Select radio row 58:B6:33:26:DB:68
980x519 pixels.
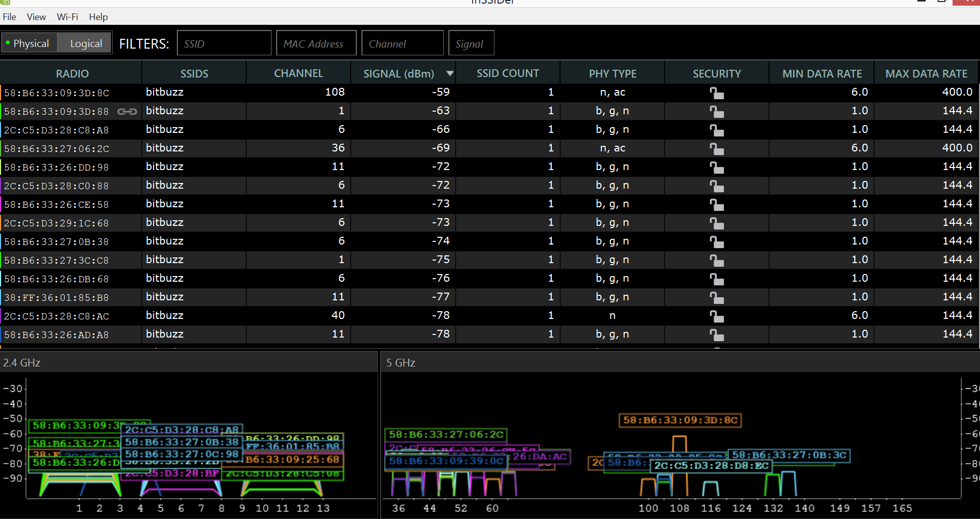489,279
